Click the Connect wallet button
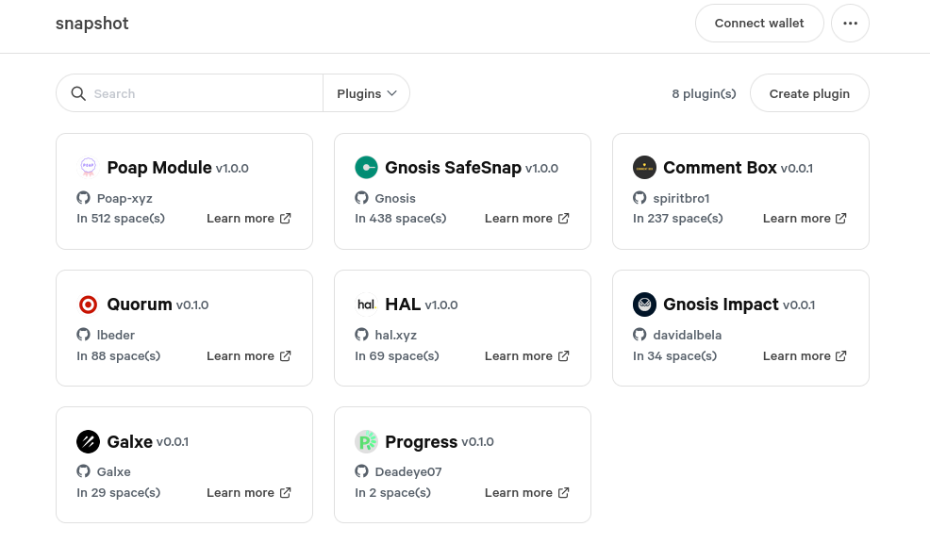Viewport: 930px width, 560px height. pyautogui.click(x=759, y=24)
